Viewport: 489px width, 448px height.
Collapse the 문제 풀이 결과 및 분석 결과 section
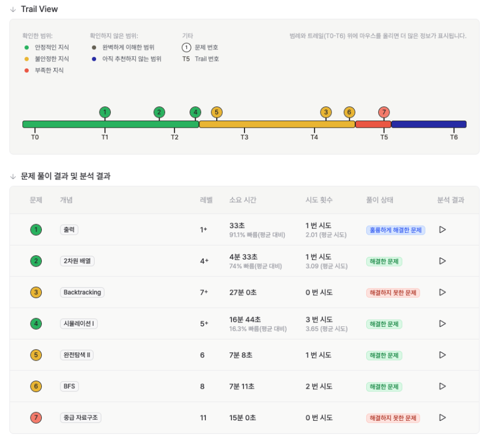coord(13,176)
